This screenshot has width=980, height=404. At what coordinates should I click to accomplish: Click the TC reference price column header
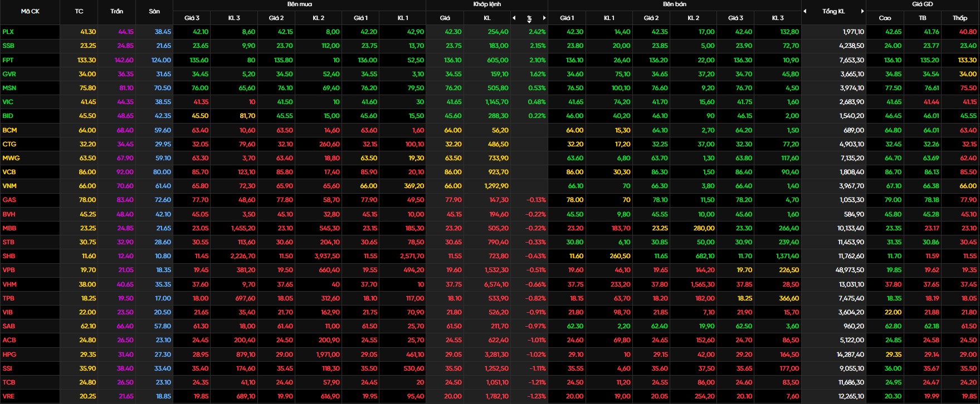pyautogui.click(x=79, y=11)
